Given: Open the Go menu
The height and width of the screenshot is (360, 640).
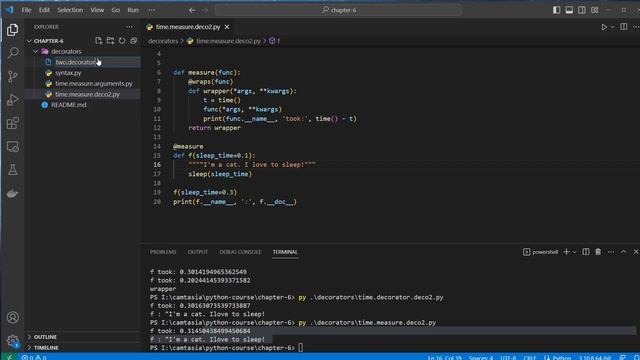Looking at the screenshot, I should pos(116,10).
